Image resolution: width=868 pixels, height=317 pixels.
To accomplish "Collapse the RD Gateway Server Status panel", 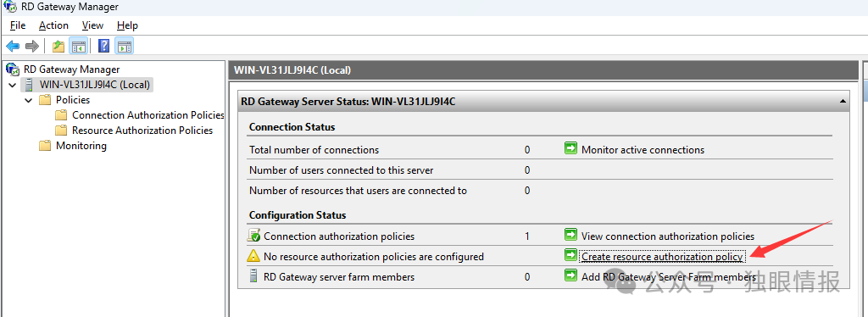I will tap(843, 101).
